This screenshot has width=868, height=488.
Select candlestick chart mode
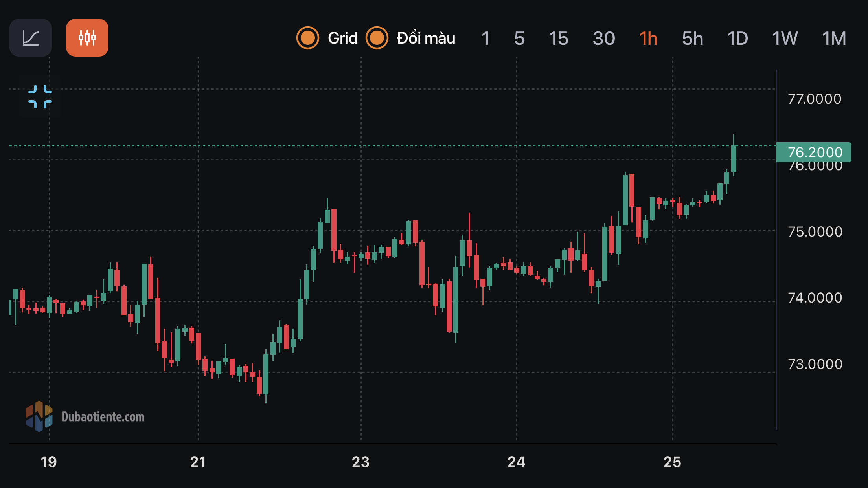[x=87, y=38]
